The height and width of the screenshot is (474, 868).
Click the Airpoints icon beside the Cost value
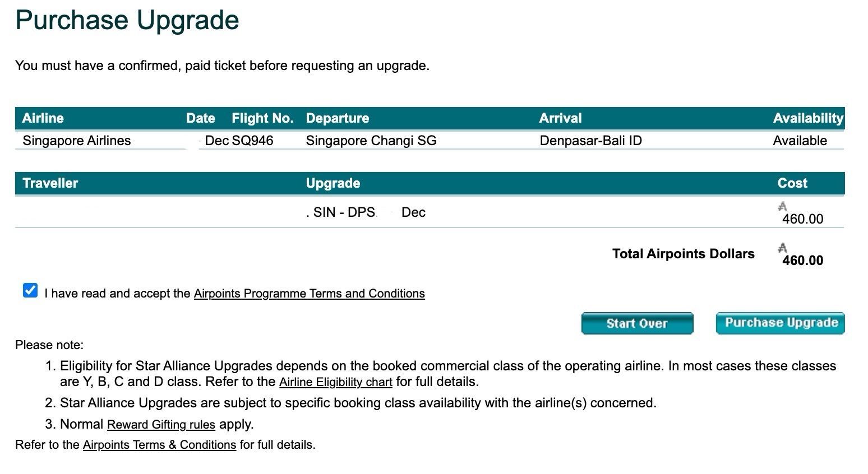click(782, 207)
